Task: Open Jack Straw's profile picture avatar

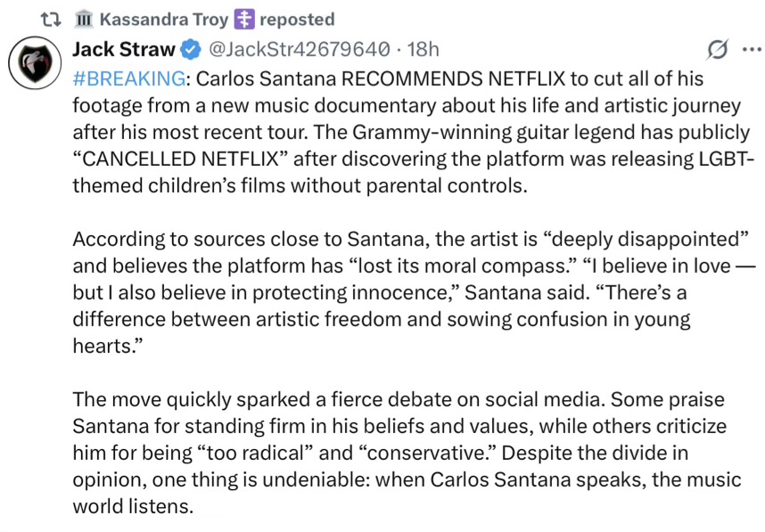Action: click(35, 64)
